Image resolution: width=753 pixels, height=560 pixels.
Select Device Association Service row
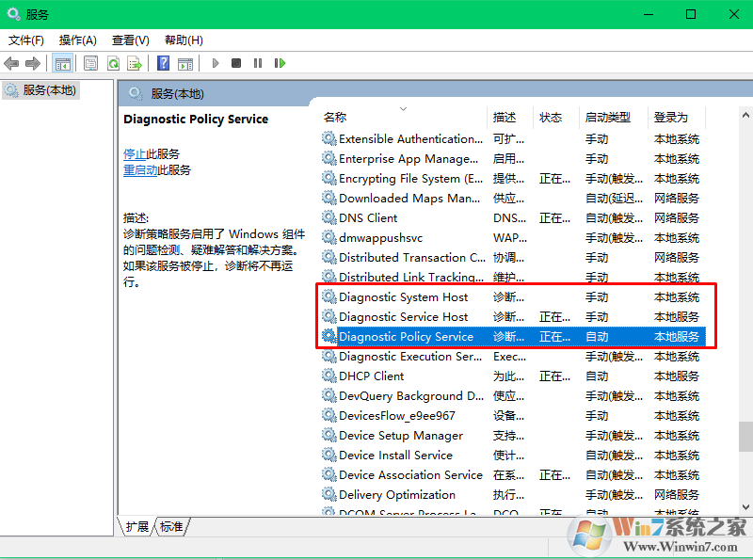click(513, 474)
